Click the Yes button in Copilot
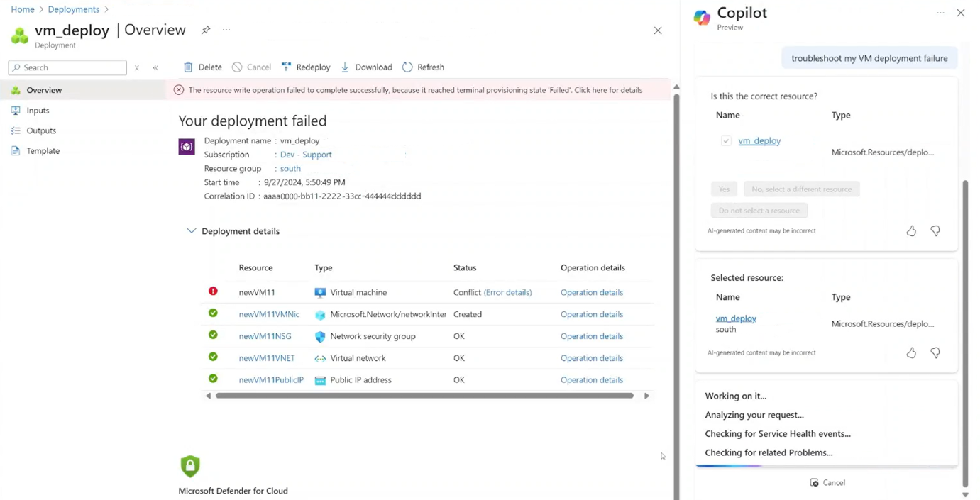Screen dimensions: 980x500 click(724, 189)
